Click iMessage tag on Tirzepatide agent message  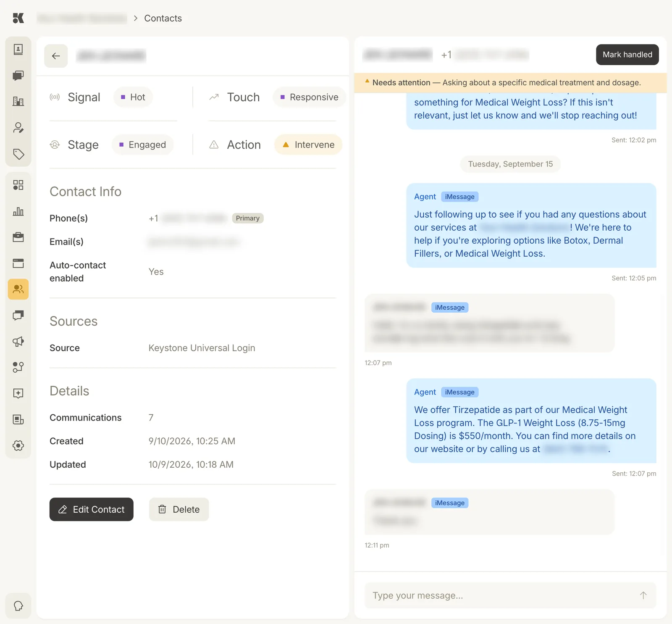point(459,392)
